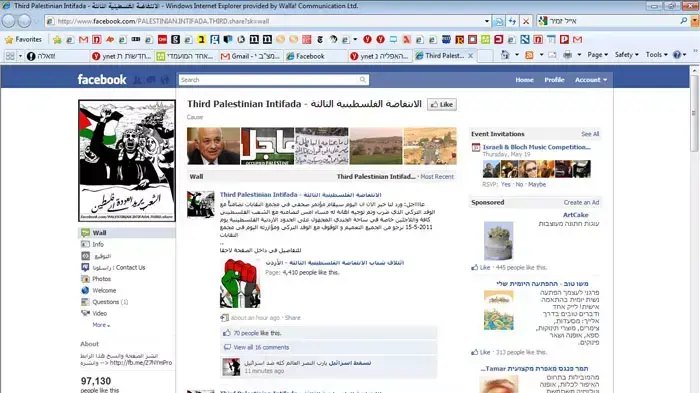
Task: Click the Questions sidebar icon
Action: [85, 302]
